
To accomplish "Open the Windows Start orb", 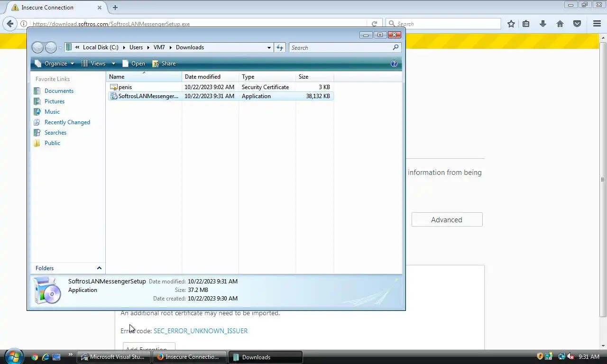I will (13, 356).
